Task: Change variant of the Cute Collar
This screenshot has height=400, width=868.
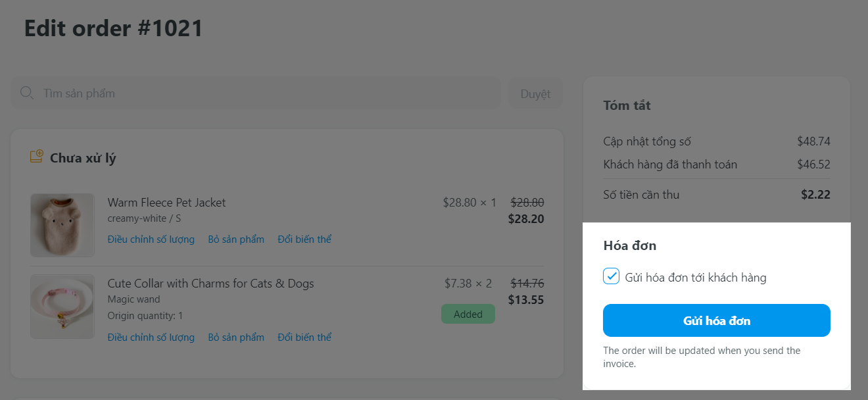Action: click(304, 337)
